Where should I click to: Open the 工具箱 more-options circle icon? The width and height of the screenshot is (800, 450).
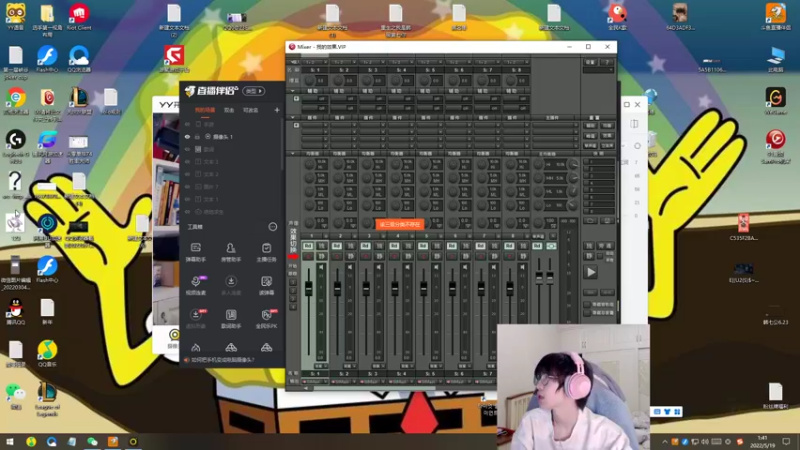pos(272,227)
